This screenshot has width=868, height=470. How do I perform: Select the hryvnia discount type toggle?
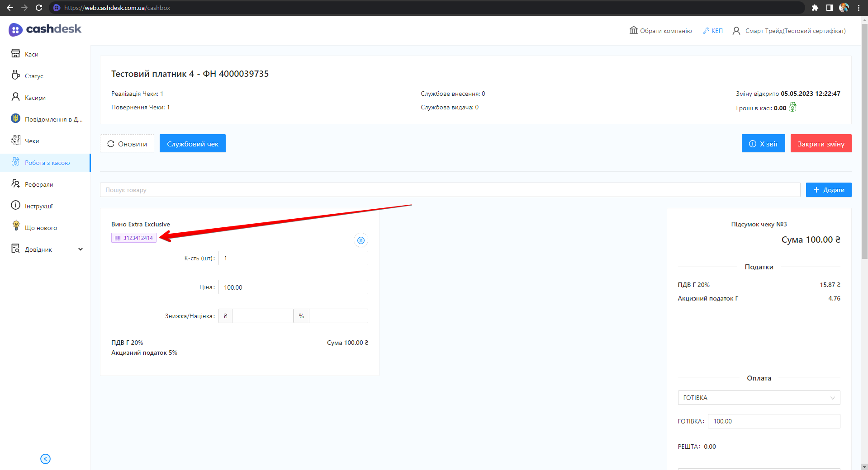pos(225,316)
